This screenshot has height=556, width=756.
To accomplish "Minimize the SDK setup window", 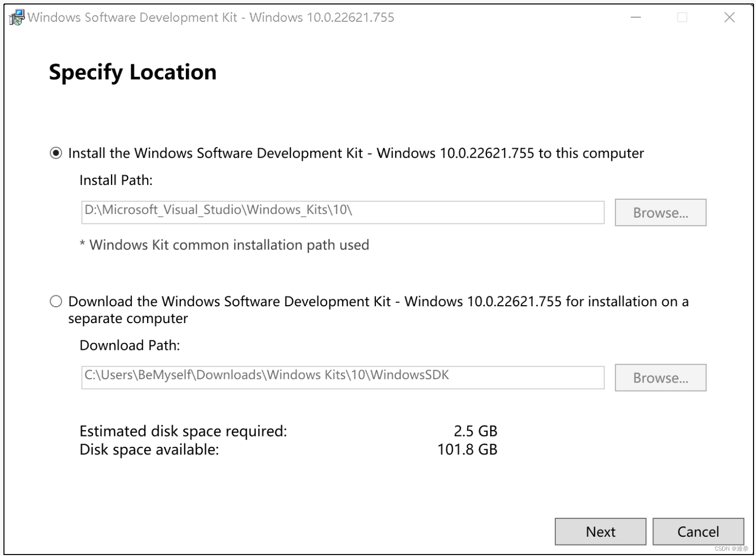I will pyautogui.click(x=636, y=17).
